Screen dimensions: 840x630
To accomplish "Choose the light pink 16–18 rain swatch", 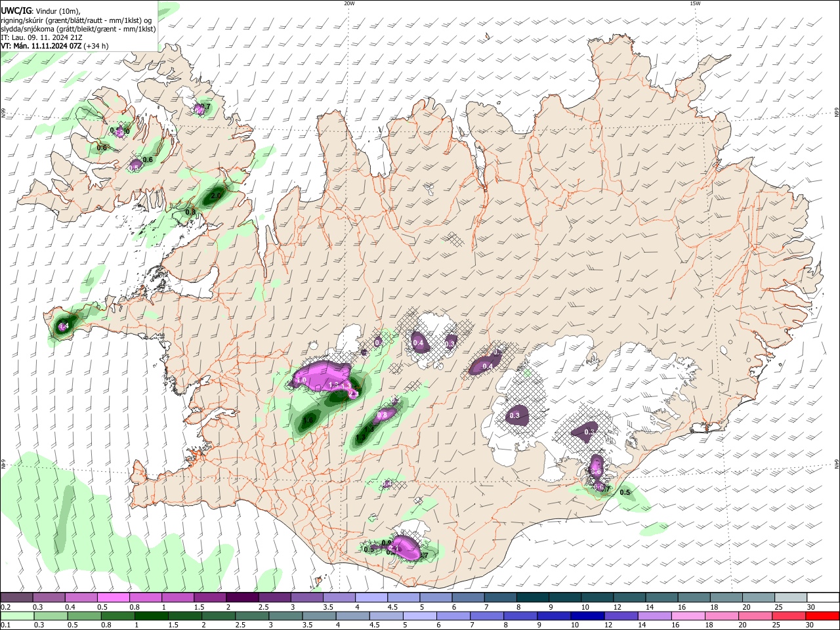I will (688, 616).
